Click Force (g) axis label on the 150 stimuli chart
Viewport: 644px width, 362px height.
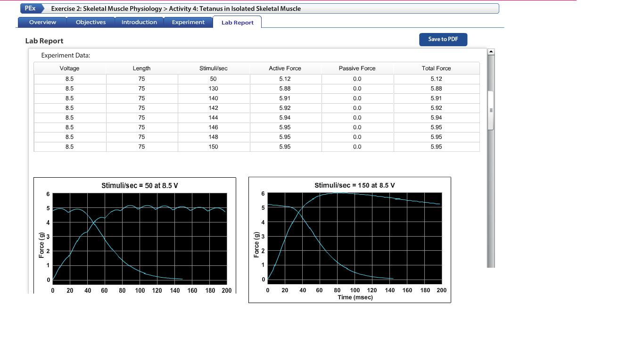[x=257, y=245]
